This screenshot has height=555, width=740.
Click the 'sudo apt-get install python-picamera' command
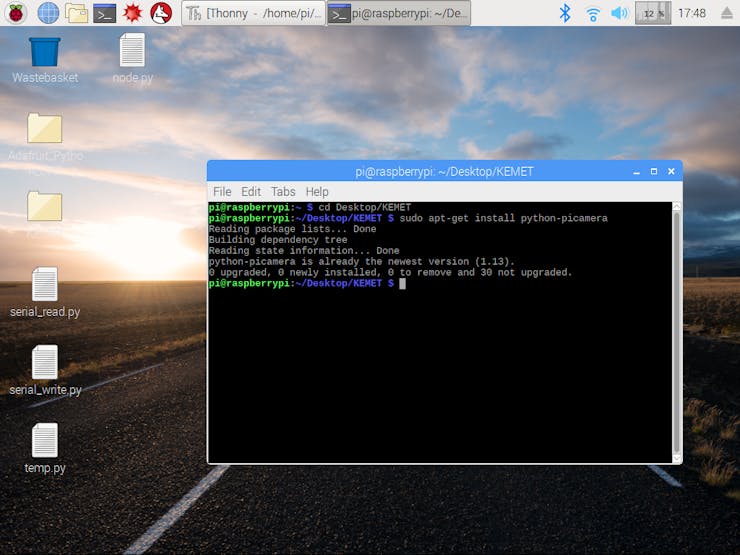tap(504, 218)
